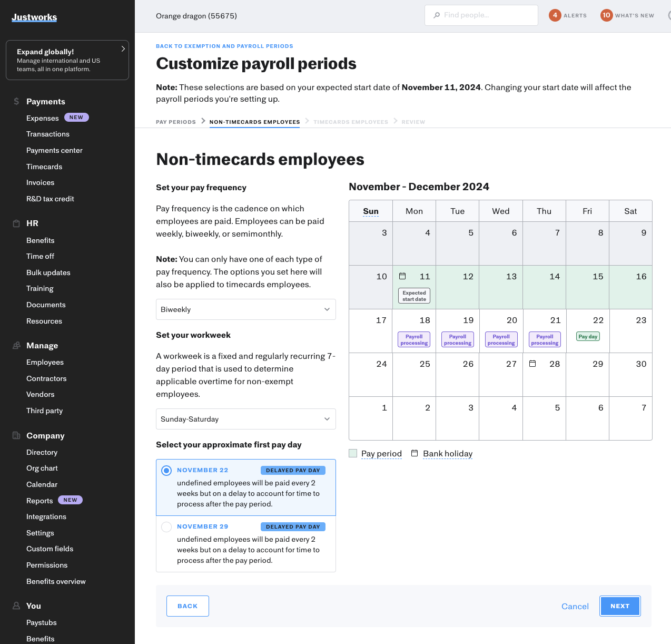671x644 pixels.
Task: Click the bank holiday icon on November 11
Action: click(x=403, y=276)
